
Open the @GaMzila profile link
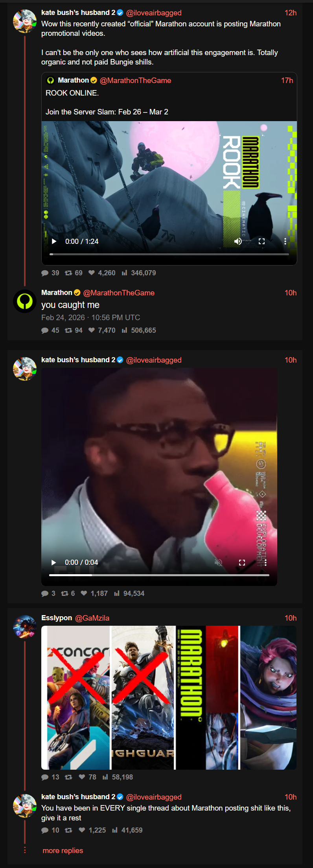[x=92, y=618]
